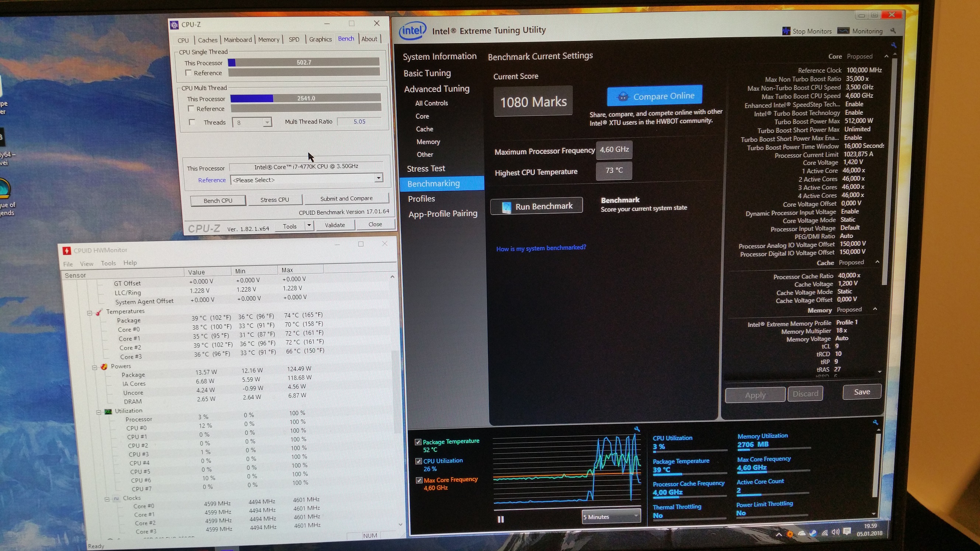This screenshot has width=980, height=551.
Task: Click the Bench CPU button
Action: click(x=218, y=200)
